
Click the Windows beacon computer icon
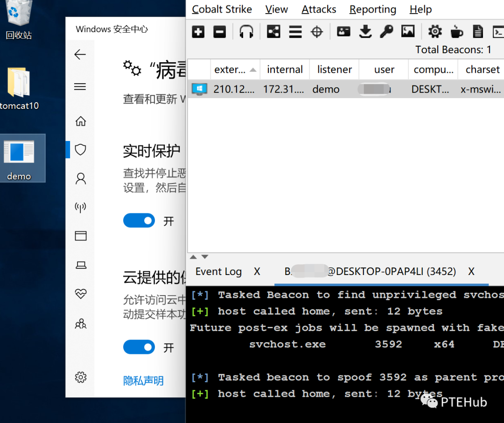pyautogui.click(x=199, y=89)
